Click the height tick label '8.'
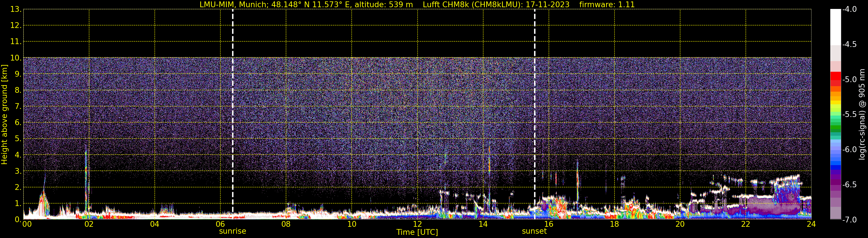 point(18,90)
